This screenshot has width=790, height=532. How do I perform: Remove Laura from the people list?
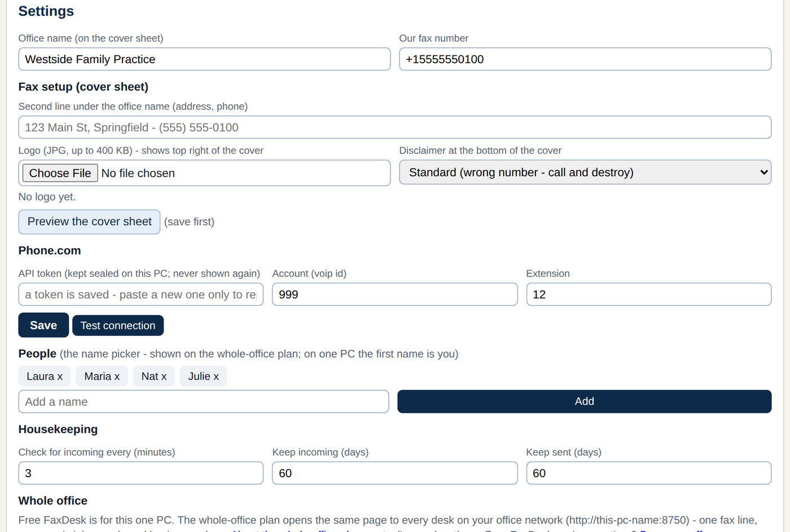(45, 376)
